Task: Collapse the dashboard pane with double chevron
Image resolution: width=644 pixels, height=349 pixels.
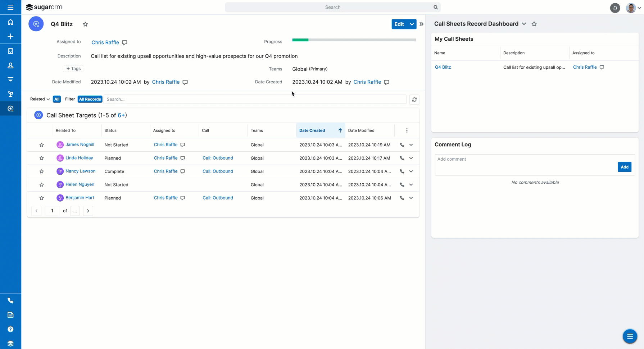Action: point(421,24)
